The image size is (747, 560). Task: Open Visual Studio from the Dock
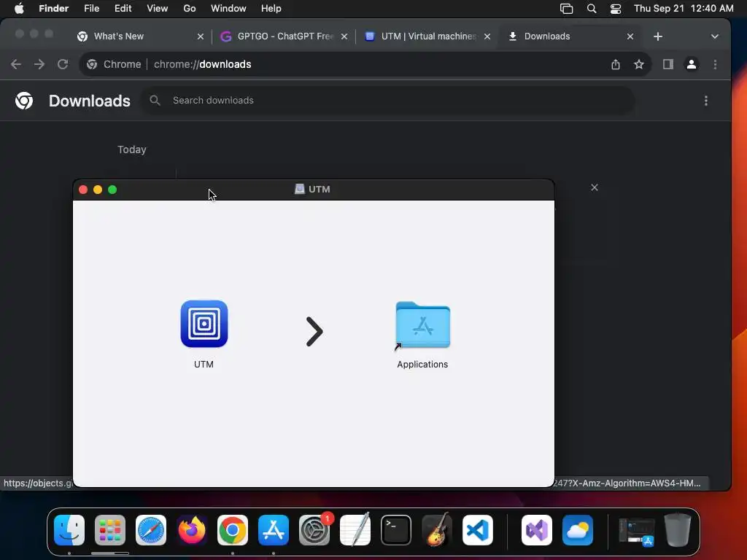(537, 530)
